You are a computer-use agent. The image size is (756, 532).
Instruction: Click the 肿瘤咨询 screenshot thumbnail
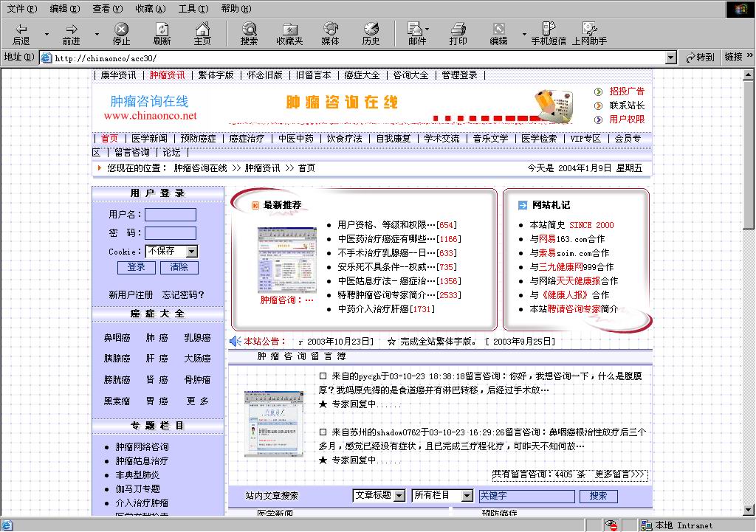click(287, 260)
